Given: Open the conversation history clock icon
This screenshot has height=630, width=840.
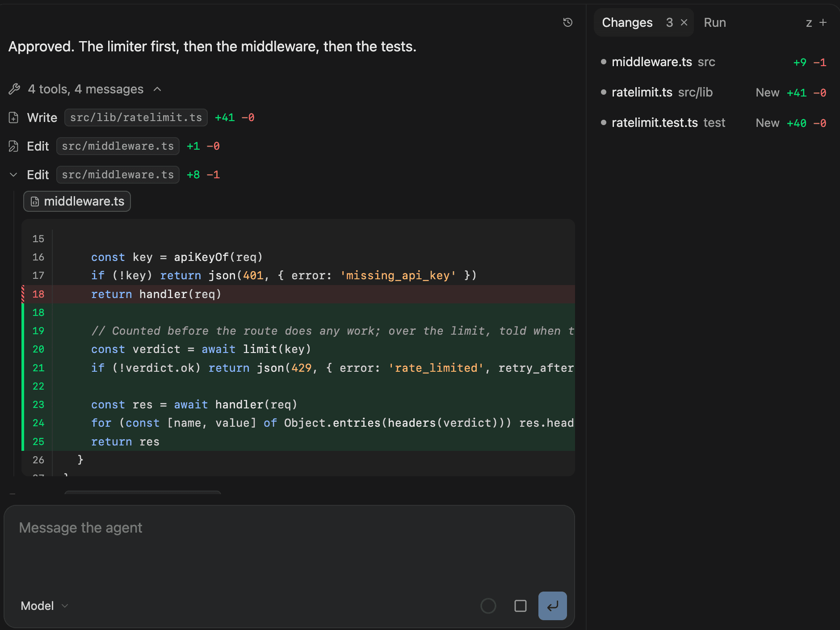Looking at the screenshot, I should click(567, 22).
